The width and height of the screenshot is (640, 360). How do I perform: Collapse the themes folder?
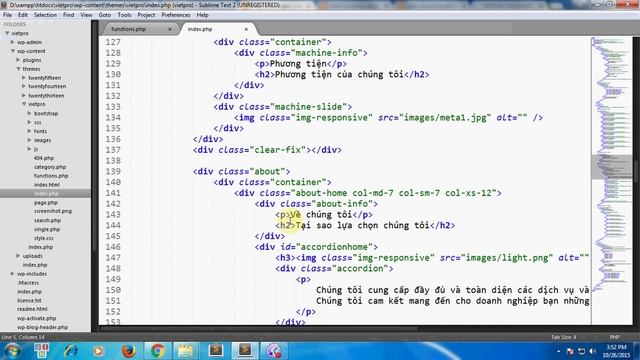coord(18,69)
